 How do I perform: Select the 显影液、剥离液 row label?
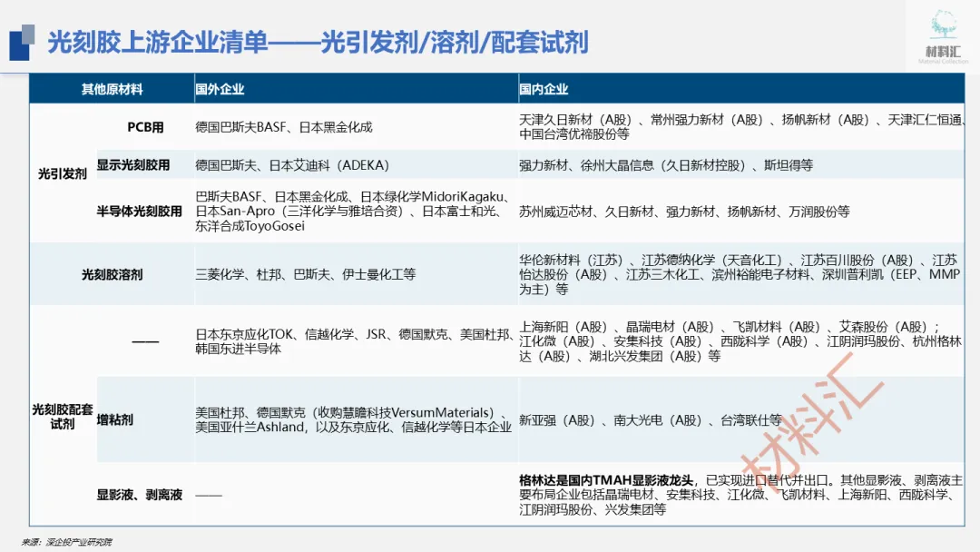(x=140, y=495)
